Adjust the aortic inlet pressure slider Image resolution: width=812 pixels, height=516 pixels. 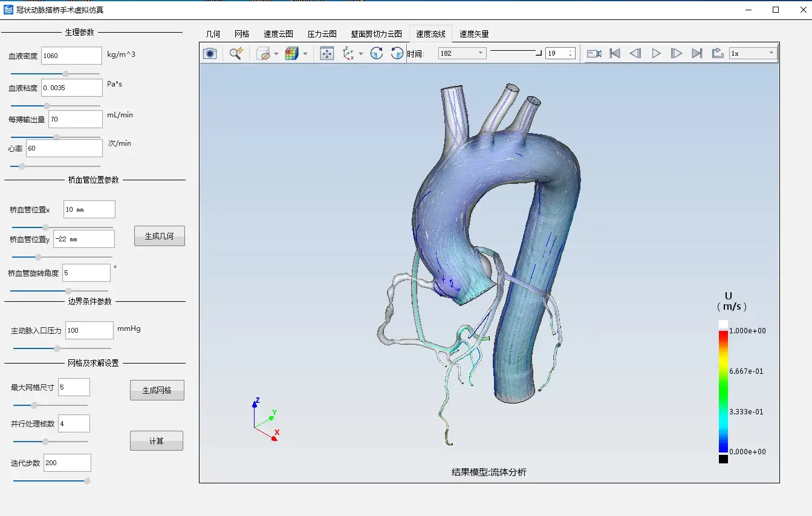(x=62, y=348)
